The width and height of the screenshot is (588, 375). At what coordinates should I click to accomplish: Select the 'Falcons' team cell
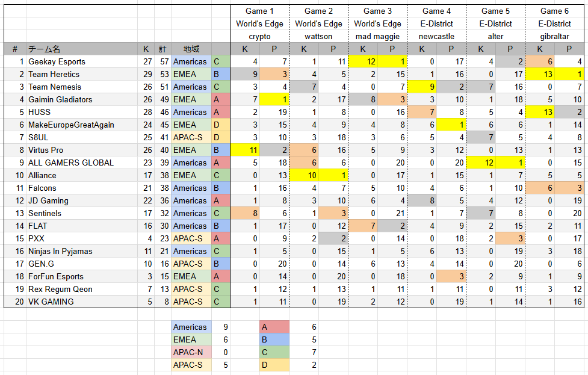(82, 188)
